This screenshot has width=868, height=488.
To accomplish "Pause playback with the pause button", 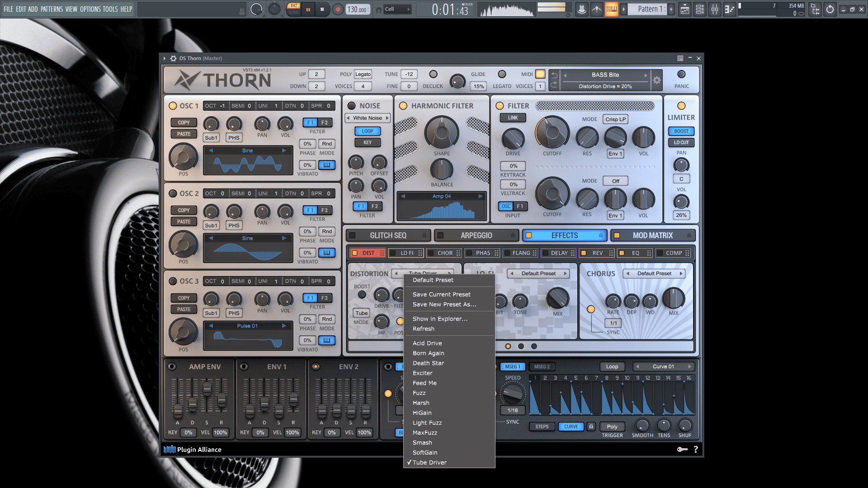I will pyautogui.click(x=308, y=9).
